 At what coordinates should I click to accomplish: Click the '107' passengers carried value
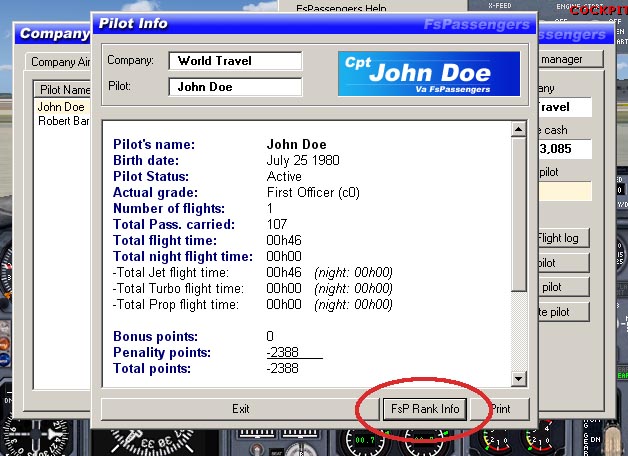(277, 224)
